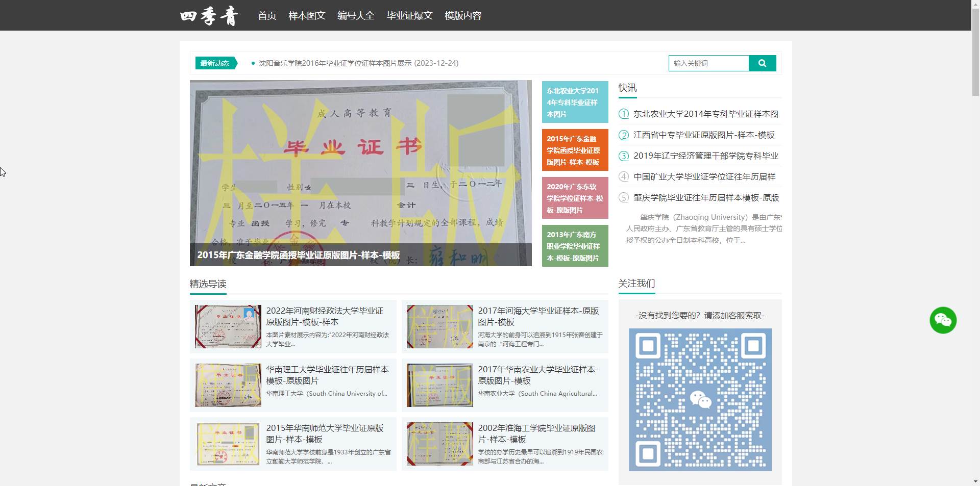
Task: Click the search magnifier button
Action: click(x=762, y=63)
